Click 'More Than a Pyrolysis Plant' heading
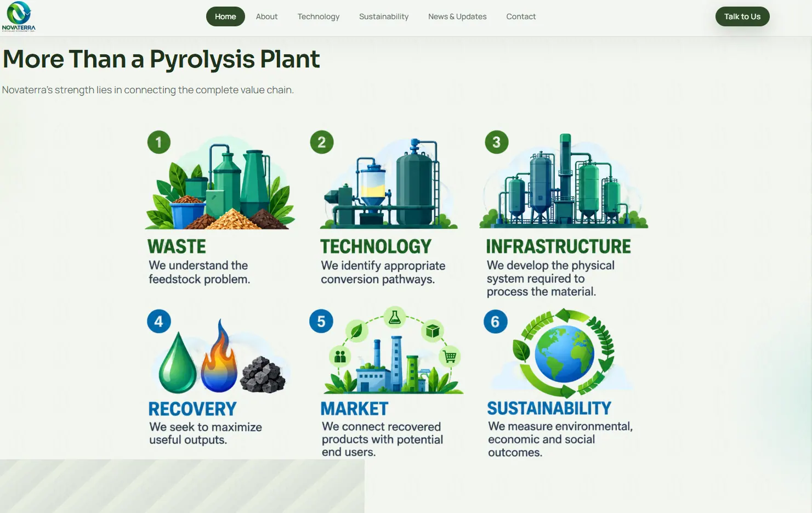Screen dimensions: 812x513 pyautogui.click(x=161, y=59)
